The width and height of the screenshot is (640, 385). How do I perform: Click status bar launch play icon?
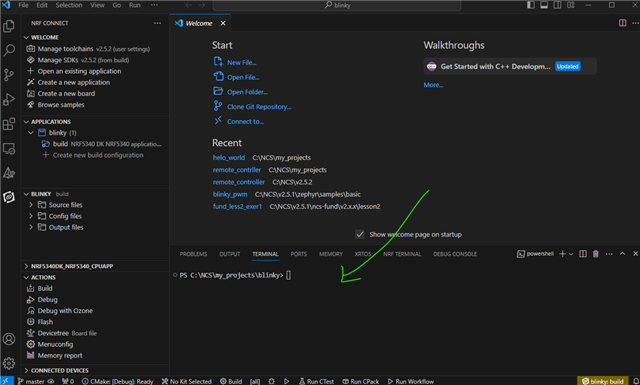(x=287, y=381)
